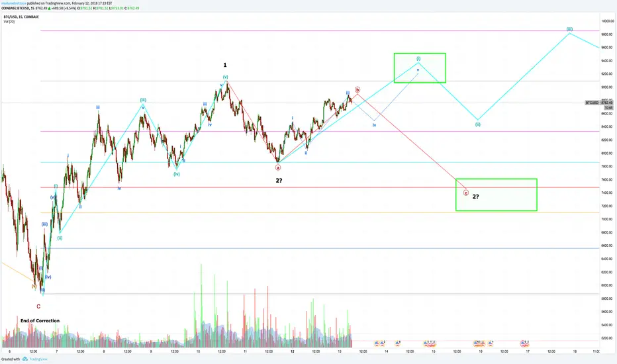This screenshot has height=364, width=617.
Task: Click the 7000.00 price axis label
Action: (607, 219)
